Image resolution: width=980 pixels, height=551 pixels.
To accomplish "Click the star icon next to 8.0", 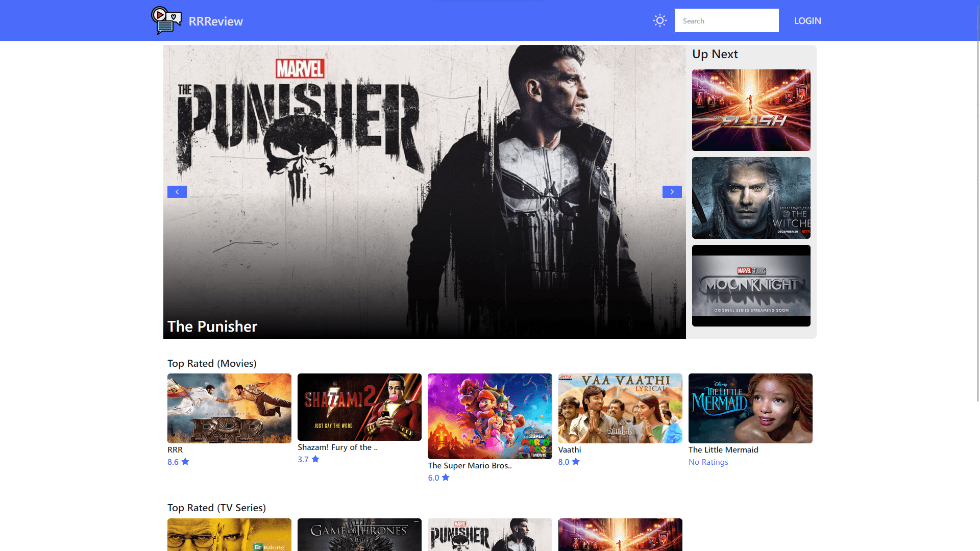I will tap(576, 462).
